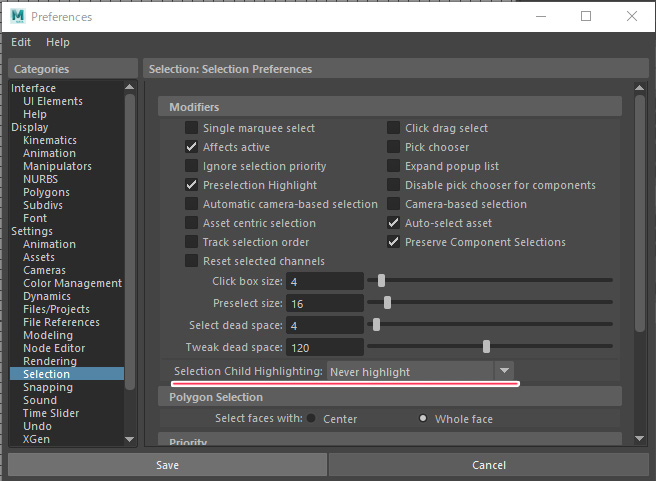
Task: Open the Edit menu
Action: pyautogui.click(x=21, y=42)
